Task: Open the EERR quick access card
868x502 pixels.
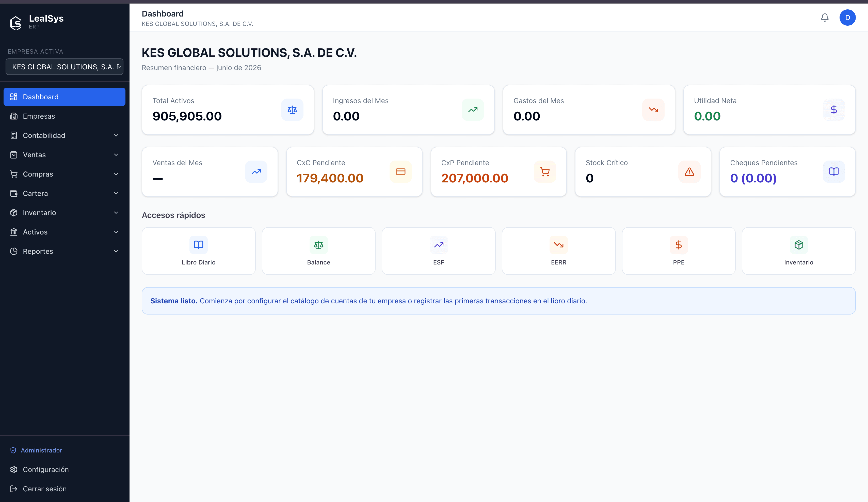Action: click(x=559, y=251)
